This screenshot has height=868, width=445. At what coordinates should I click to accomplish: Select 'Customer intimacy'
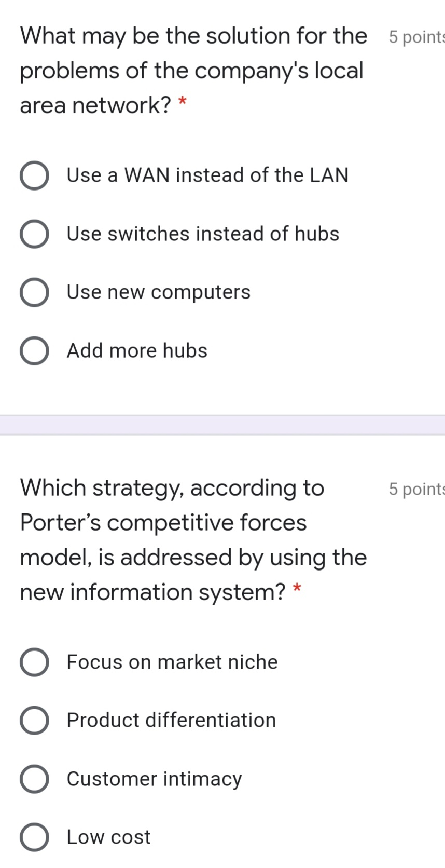pyautogui.click(x=34, y=779)
